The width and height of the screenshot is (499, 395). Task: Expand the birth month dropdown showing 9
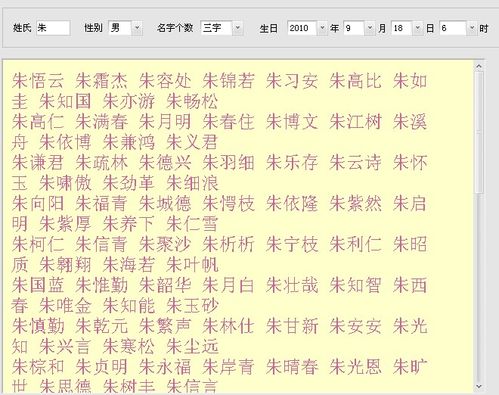tap(370, 28)
